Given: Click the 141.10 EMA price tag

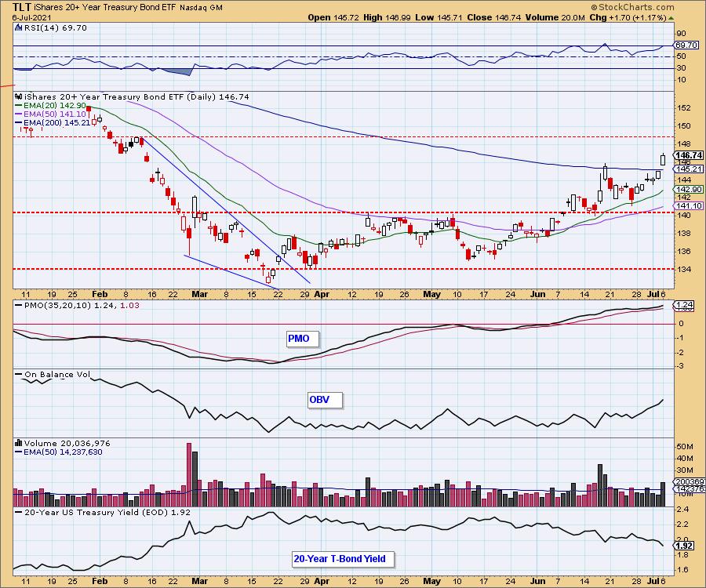Looking at the screenshot, I should tap(689, 205).
